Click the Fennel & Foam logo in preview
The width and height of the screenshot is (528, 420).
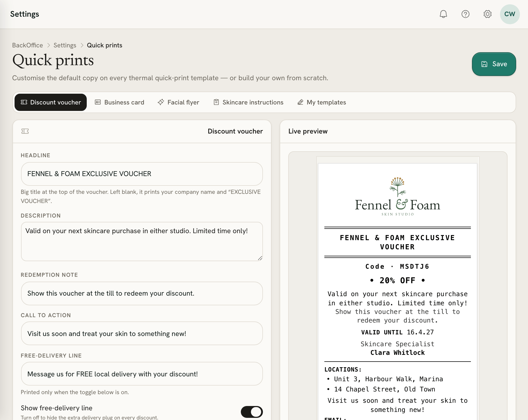click(398, 197)
